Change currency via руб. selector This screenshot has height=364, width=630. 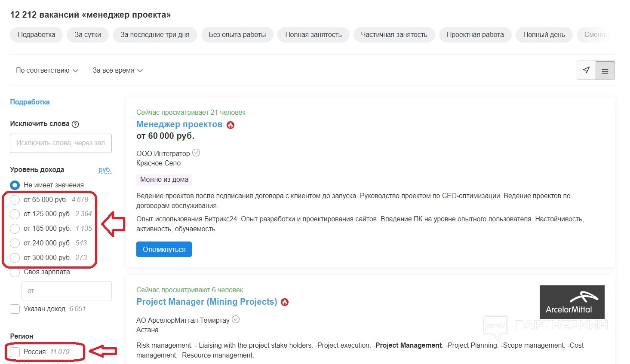(104, 170)
